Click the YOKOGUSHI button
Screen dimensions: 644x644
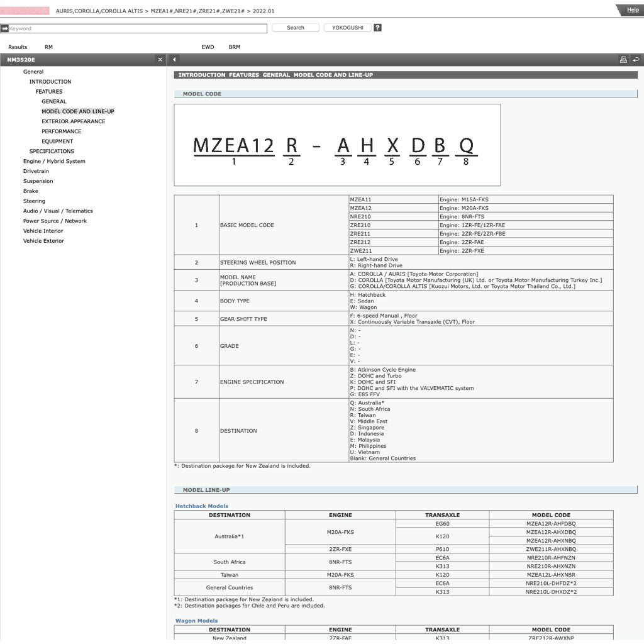[x=347, y=27]
